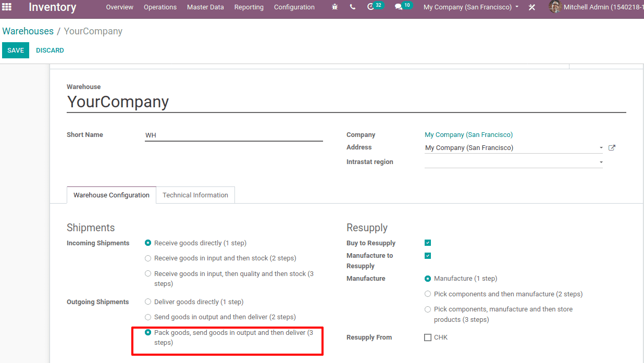Select Receive goods directly (1 step)
The image size is (644, 363).
coord(148,243)
